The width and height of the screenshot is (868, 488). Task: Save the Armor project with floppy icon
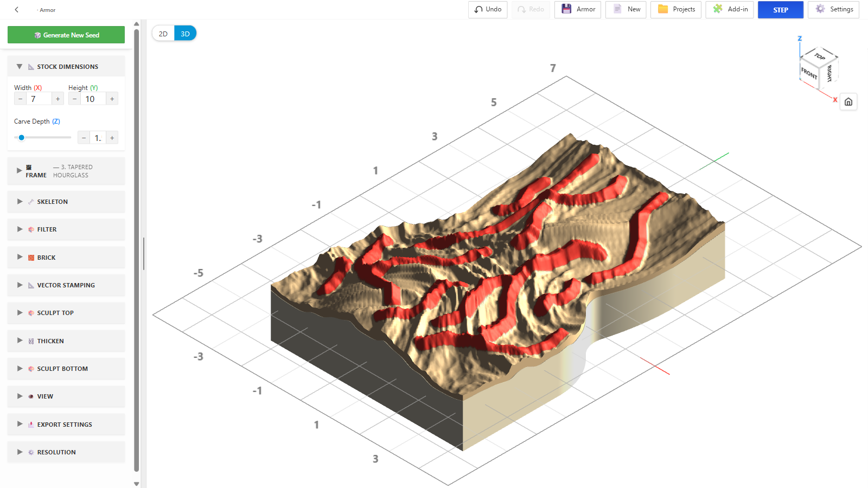578,9
